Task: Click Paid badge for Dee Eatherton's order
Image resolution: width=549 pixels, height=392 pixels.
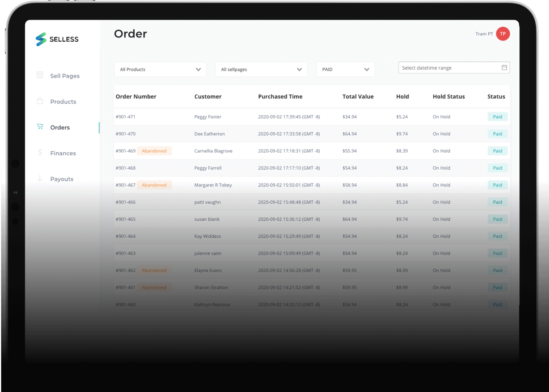Action: tap(497, 134)
